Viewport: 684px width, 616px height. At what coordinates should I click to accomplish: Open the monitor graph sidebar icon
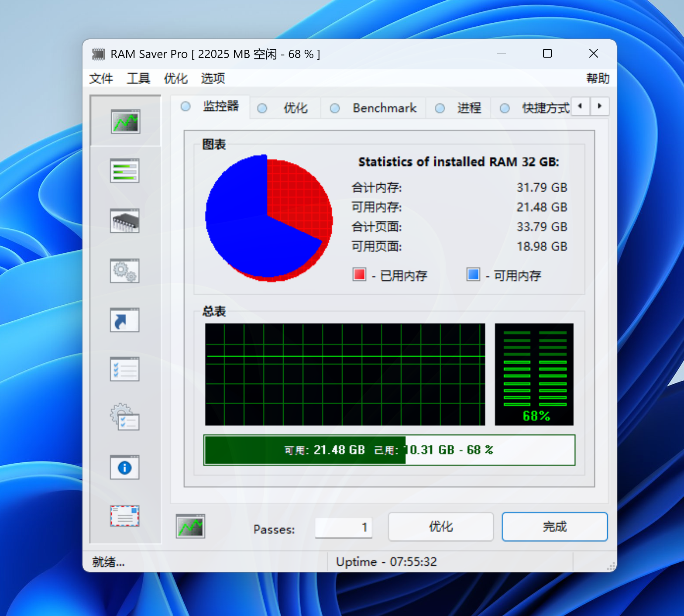pyautogui.click(x=125, y=121)
